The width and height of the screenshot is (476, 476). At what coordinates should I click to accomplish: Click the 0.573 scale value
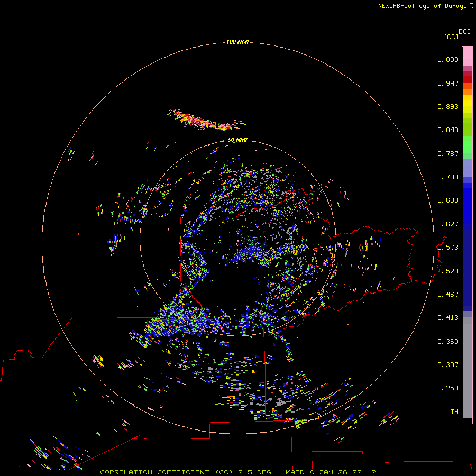(x=448, y=248)
